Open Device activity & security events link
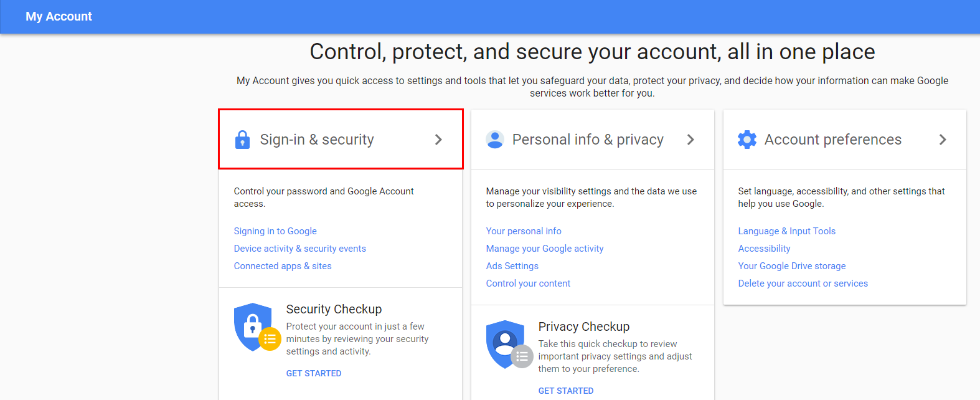The image size is (980, 400). pyautogui.click(x=299, y=249)
